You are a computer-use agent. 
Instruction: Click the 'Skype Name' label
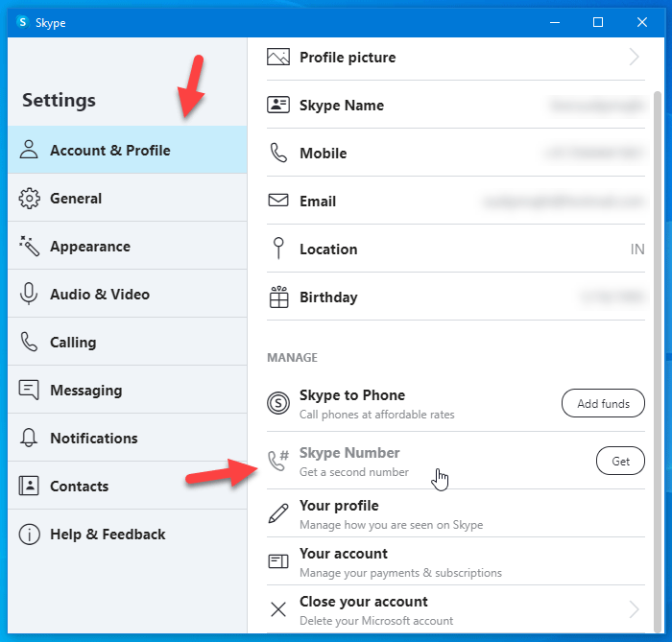click(342, 105)
